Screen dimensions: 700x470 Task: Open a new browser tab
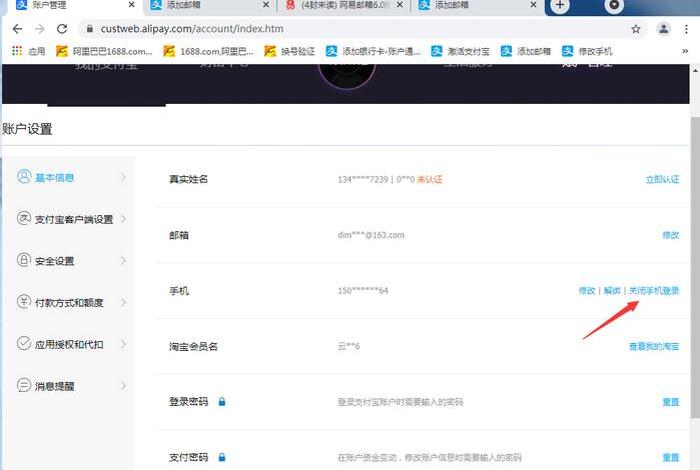point(560,5)
